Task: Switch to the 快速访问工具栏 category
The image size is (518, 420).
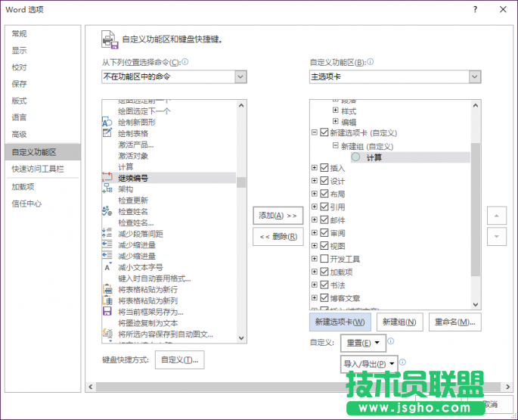Action: click(x=38, y=169)
